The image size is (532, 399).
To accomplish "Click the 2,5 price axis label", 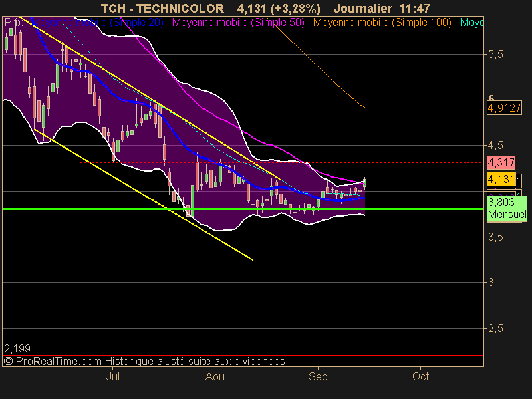I will [x=495, y=328].
